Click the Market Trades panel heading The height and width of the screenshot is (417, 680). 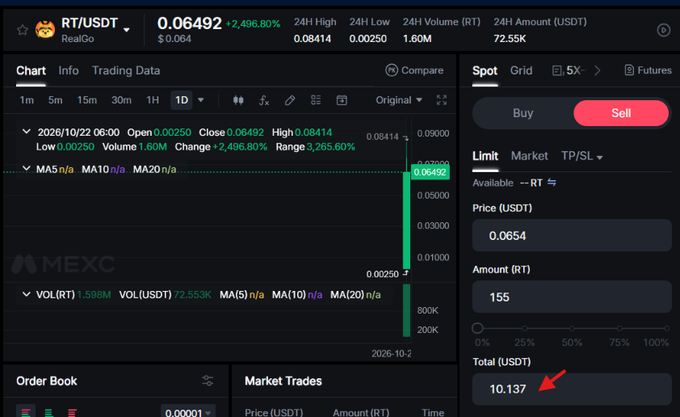pos(283,381)
